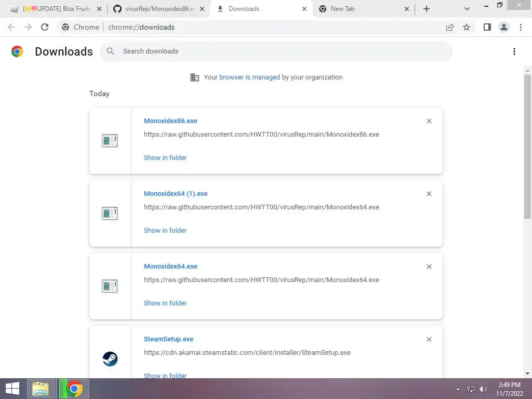Open Downloads page more actions menu
The image size is (532, 399).
(514, 51)
